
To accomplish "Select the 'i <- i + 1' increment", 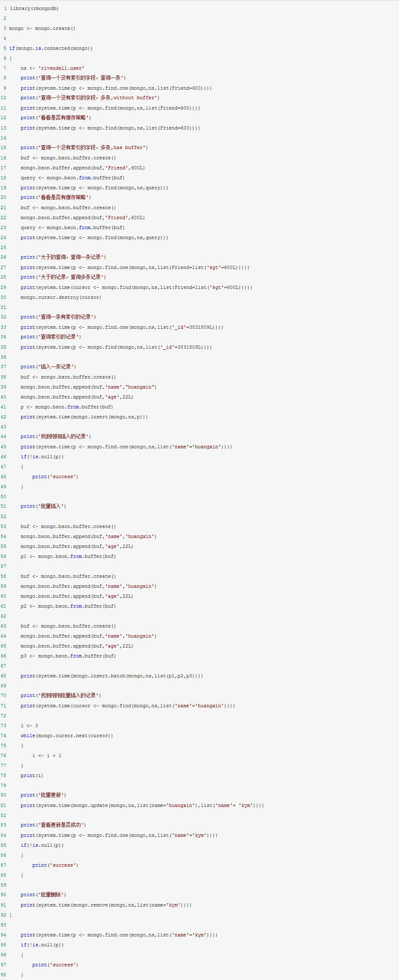I will (47, 755).
